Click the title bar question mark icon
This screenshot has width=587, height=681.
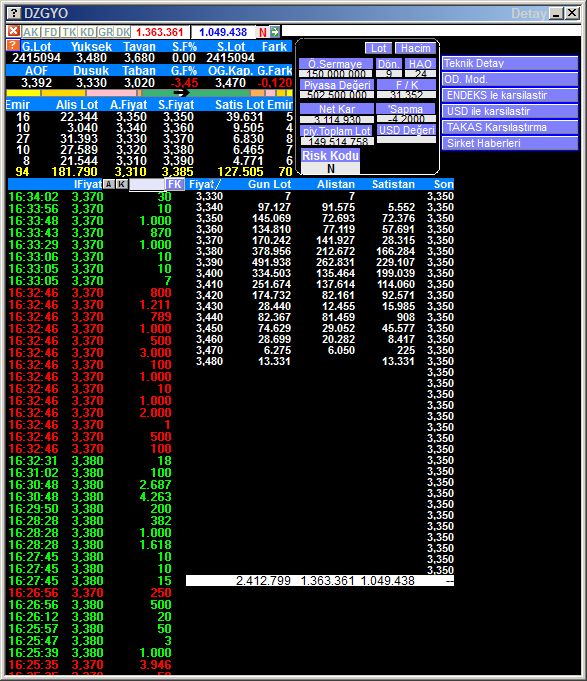(14, 13)
